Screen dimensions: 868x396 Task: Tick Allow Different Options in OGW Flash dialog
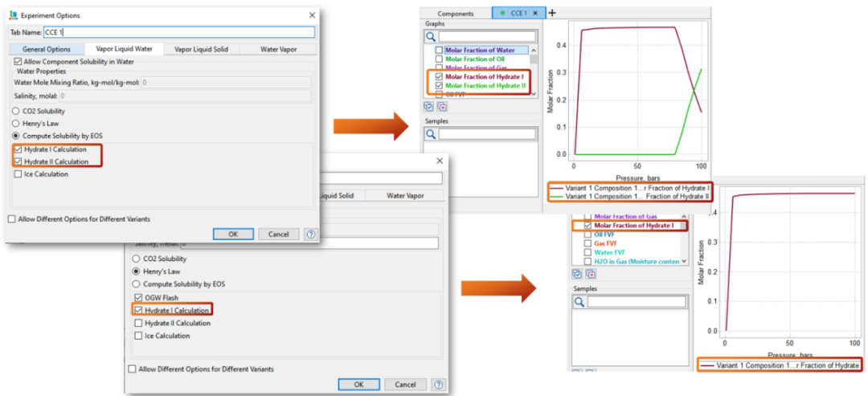coord(133,369)
